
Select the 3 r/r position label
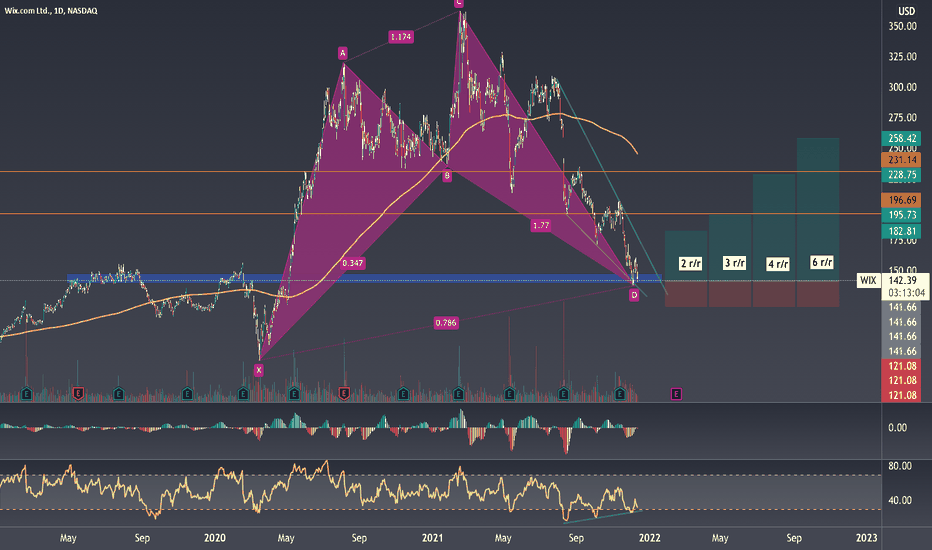[734, 263]
